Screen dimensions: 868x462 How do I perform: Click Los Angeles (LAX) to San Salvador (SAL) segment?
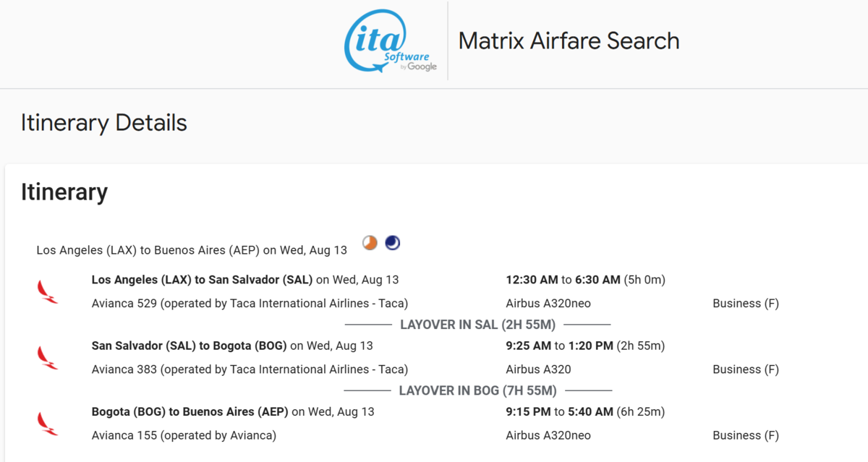[x=245, y=280]
